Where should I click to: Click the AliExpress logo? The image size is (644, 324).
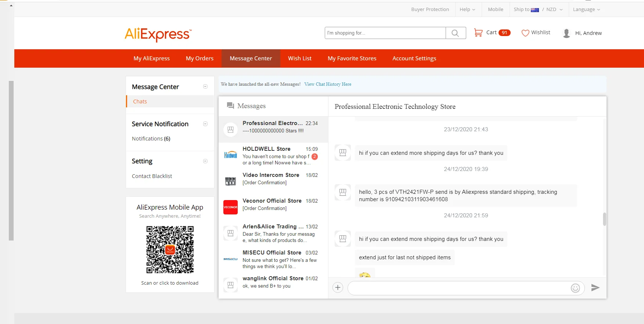(158, 35)
